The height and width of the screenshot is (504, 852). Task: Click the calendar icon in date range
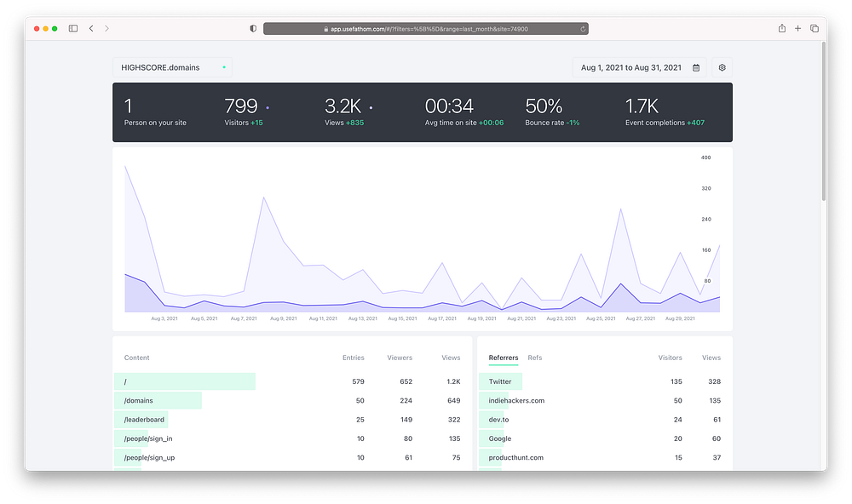(x=696, y=68)
